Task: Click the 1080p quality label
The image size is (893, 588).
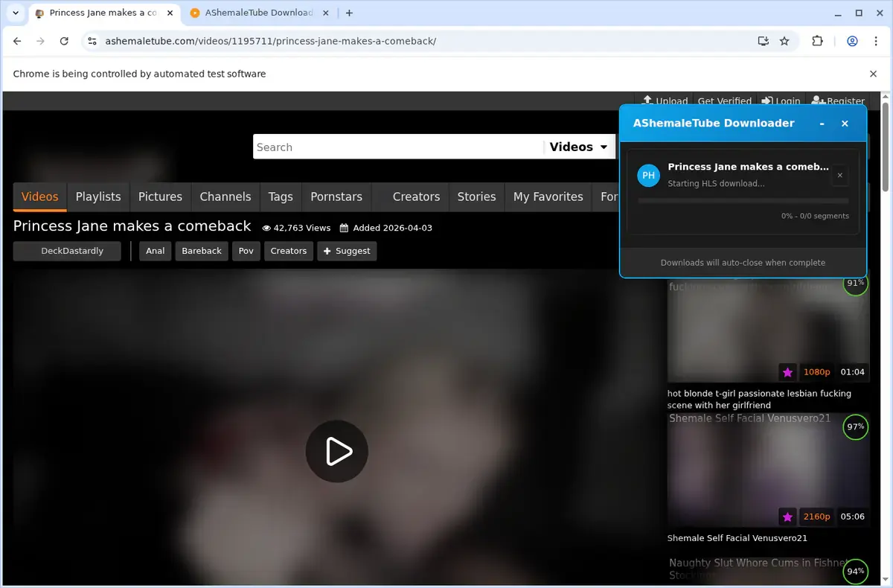Action: (816, 372)
